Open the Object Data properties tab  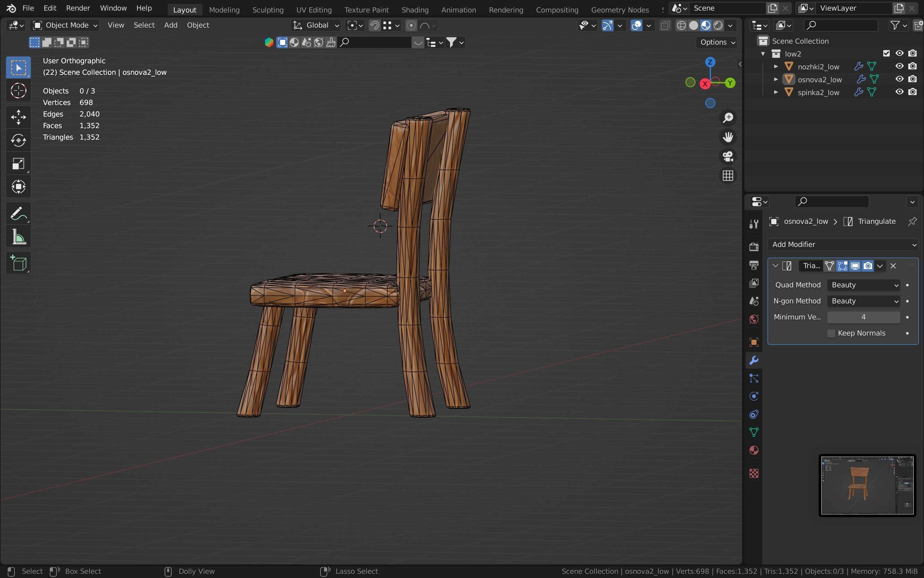click(754, 432)
